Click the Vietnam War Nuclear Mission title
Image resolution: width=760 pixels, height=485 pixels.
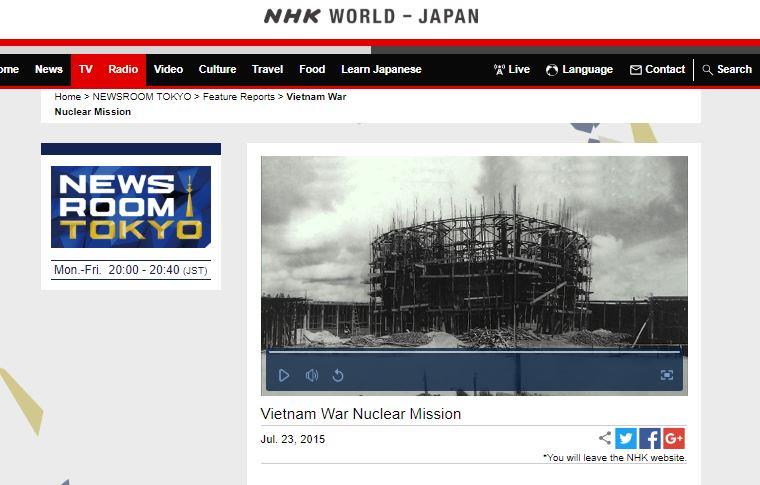pyautogui.click(x=361, y=414)
